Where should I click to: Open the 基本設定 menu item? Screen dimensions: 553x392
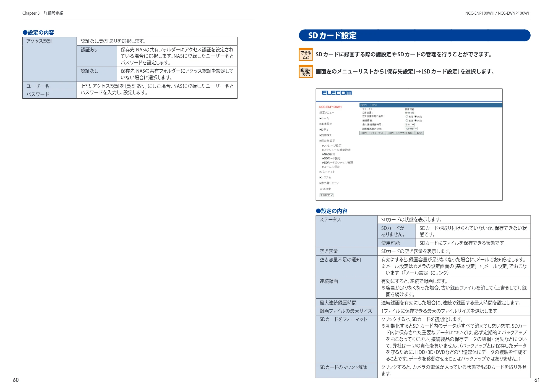click(x=326, y=124)
